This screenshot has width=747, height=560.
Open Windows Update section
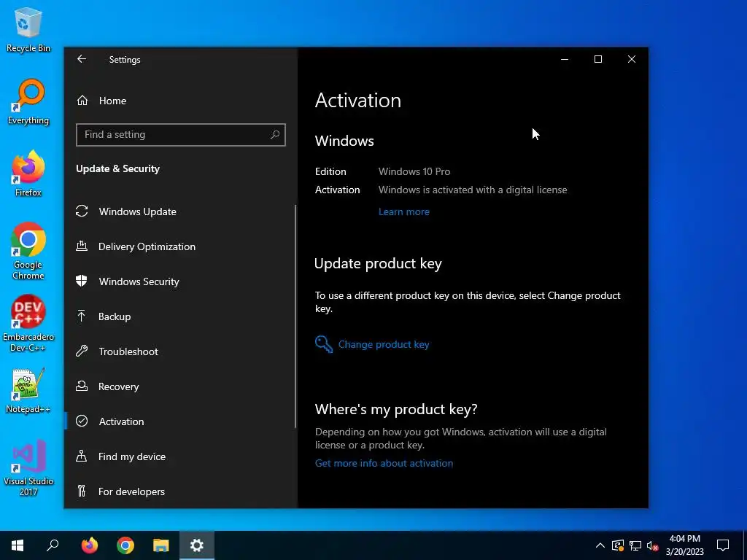click(137, 211)
